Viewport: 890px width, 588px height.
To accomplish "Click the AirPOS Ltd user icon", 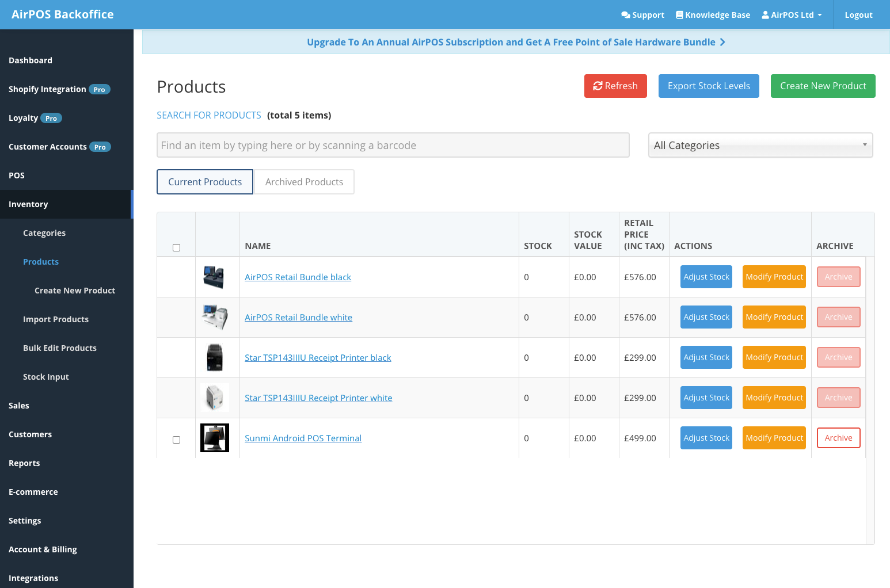I will pyautogui.click(x=766, y=15).
